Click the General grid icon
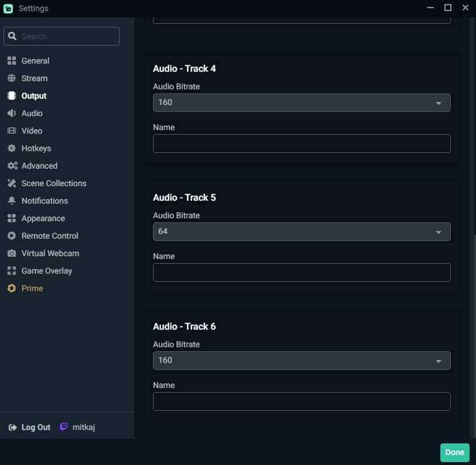The height and width of the screenshot is (465, 476). pyautogui.click(x=12, y=61)
